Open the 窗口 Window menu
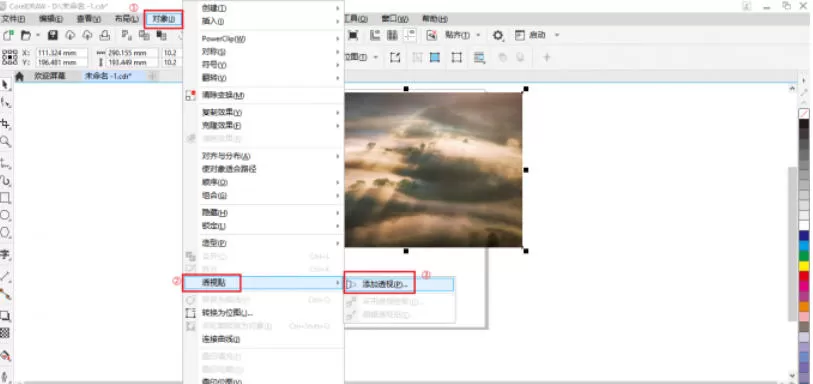This screenshot has height=384, width=813. (395, 19)
